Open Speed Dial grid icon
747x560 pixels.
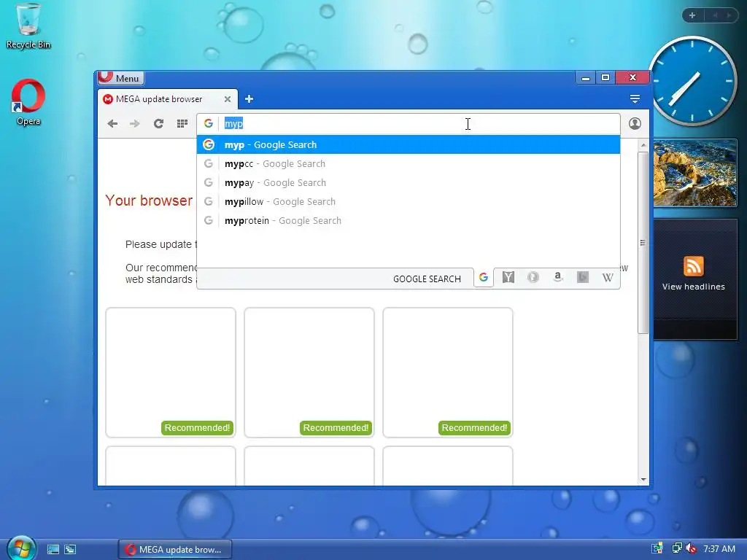182,124
